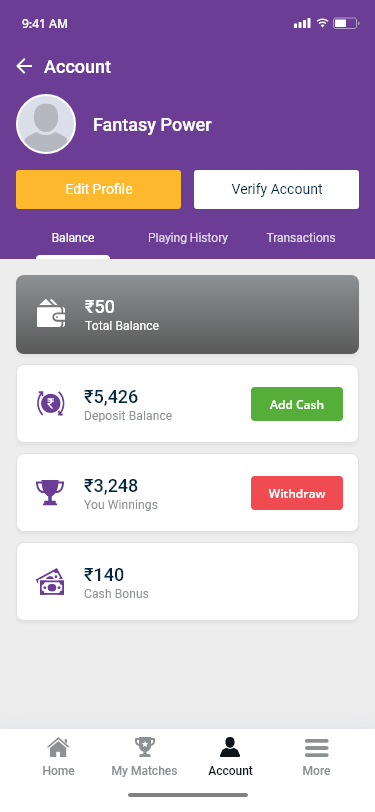Image resolution: width=375 pixels, height=812 pixels.
Task: Click the trophy icon beside winnings
Action: coord(50,492)
